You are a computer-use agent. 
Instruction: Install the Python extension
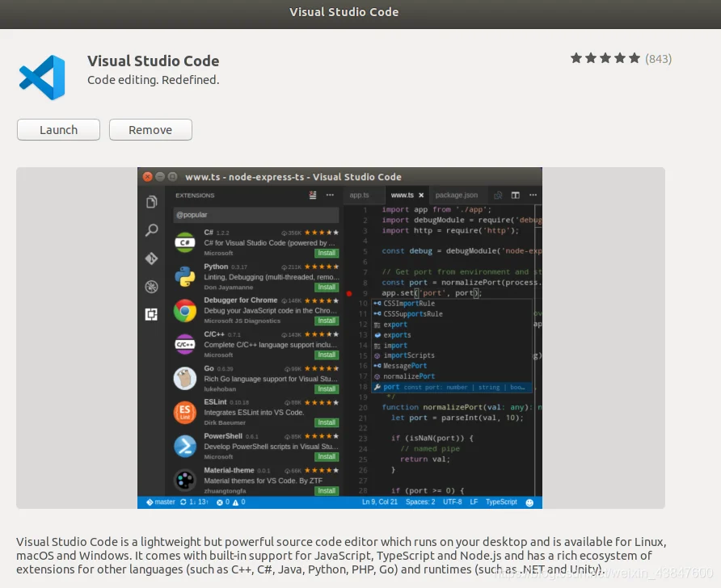(327, 287)
